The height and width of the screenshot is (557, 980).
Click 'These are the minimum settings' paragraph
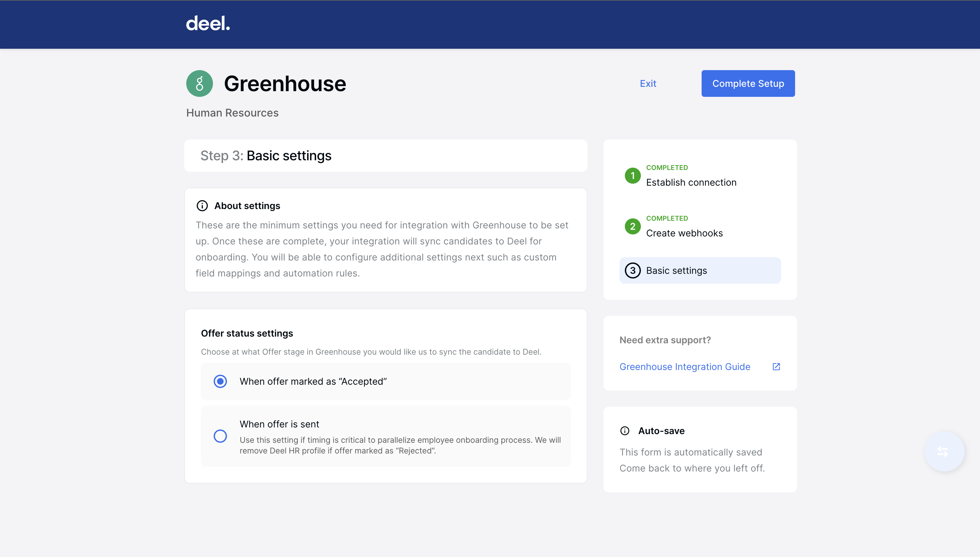382,249
